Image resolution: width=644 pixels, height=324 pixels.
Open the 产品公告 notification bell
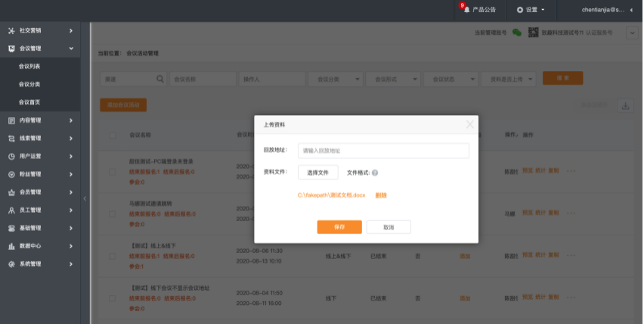tap(466, 10)
